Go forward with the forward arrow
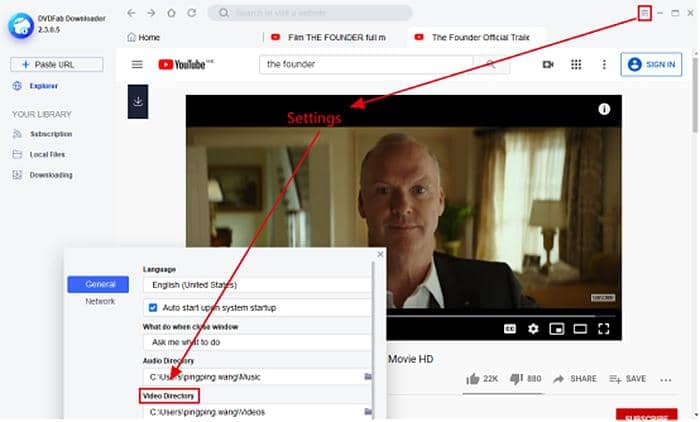The height and width of the screenshot is (422, 700). 151,13
